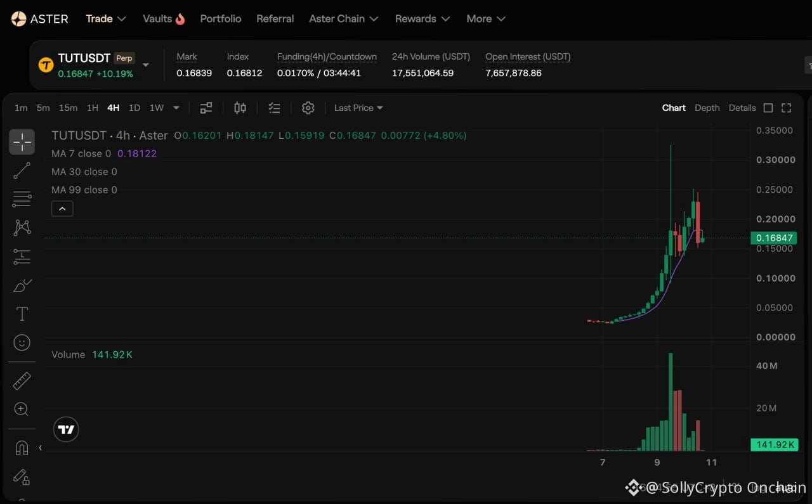812x504 pixels.
Task: Toggle the magnet snapping mode
Action: [22, 448]
